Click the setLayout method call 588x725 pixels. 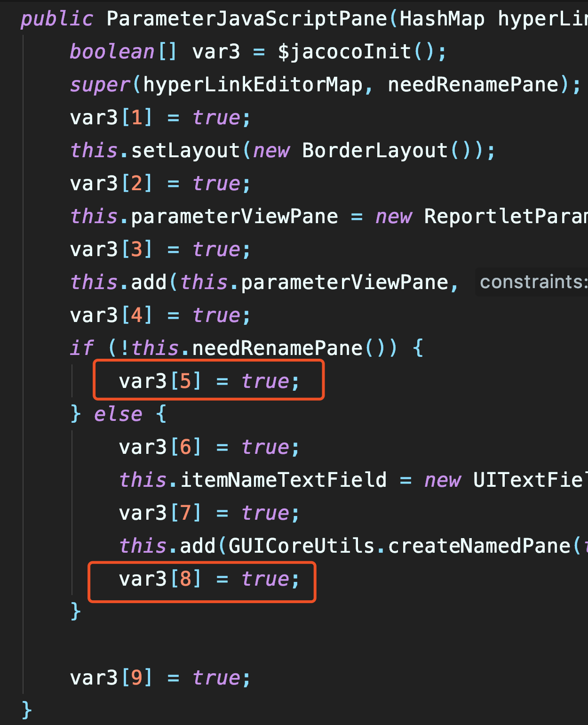(186, 151)
